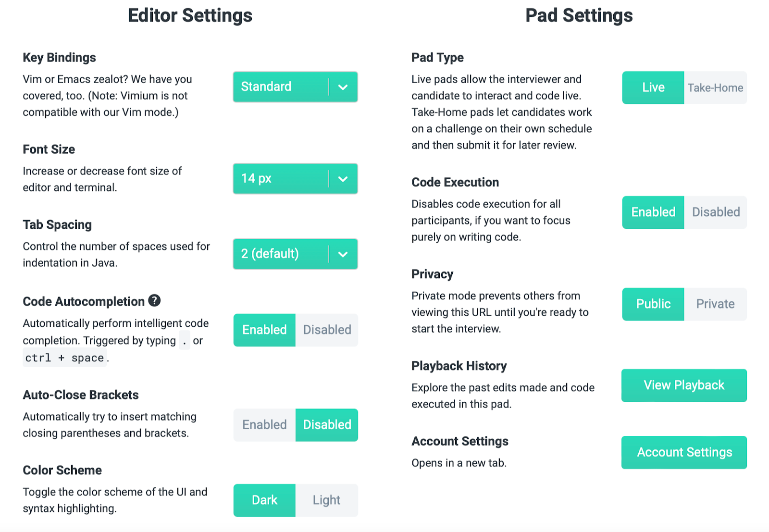Select Dark color scheme option

coord(264,500)
